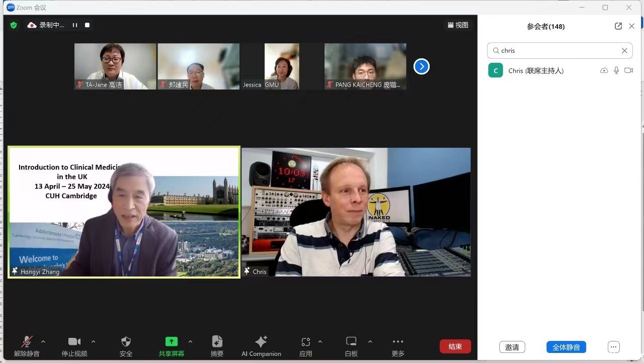This screenshot has width=644, height=363.
Task: Pop out the participants panel
Action: tap(618, 26)
